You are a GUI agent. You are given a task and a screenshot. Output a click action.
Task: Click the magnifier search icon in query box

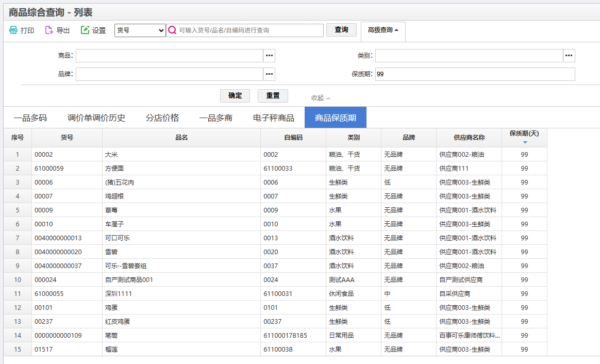172,30
